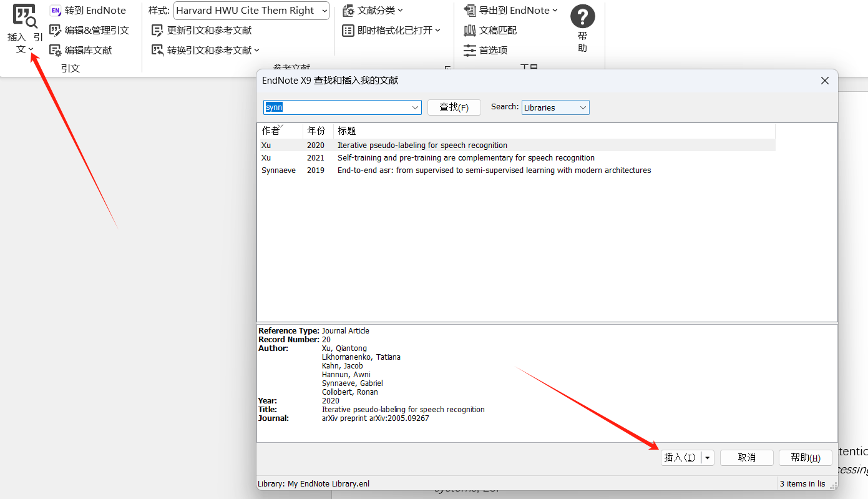Open 首选项 preferences
868x499 pixels.
click(x=485, y=50)
